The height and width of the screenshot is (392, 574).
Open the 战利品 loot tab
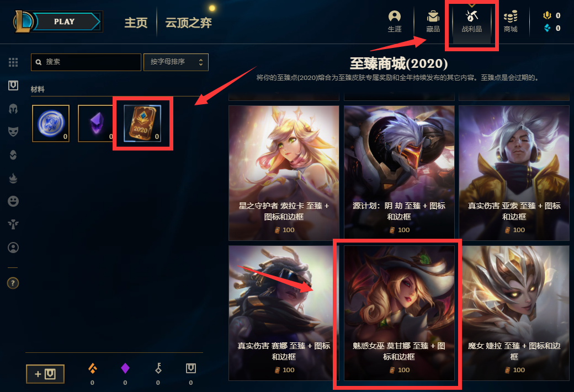click(x=471, y=22)
